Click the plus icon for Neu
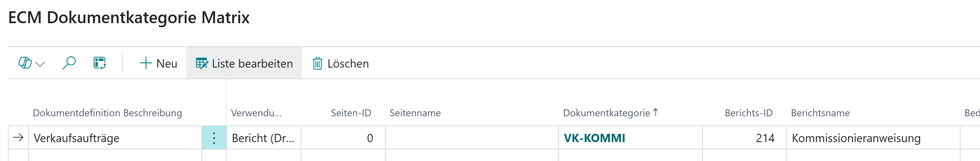This screenshot has height=161, width=980. 146,63
